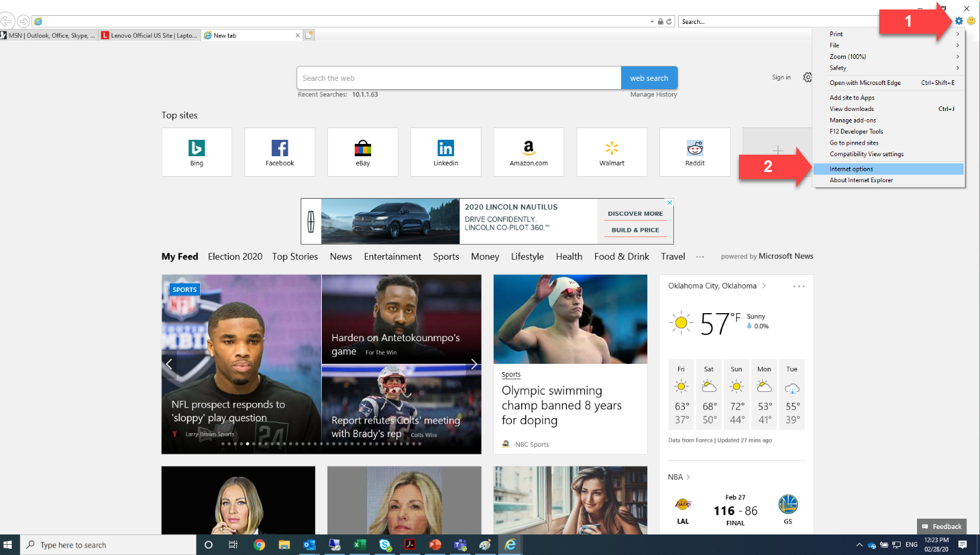
Task: Switch to the MSN Outlook tab
Action: 49,35
